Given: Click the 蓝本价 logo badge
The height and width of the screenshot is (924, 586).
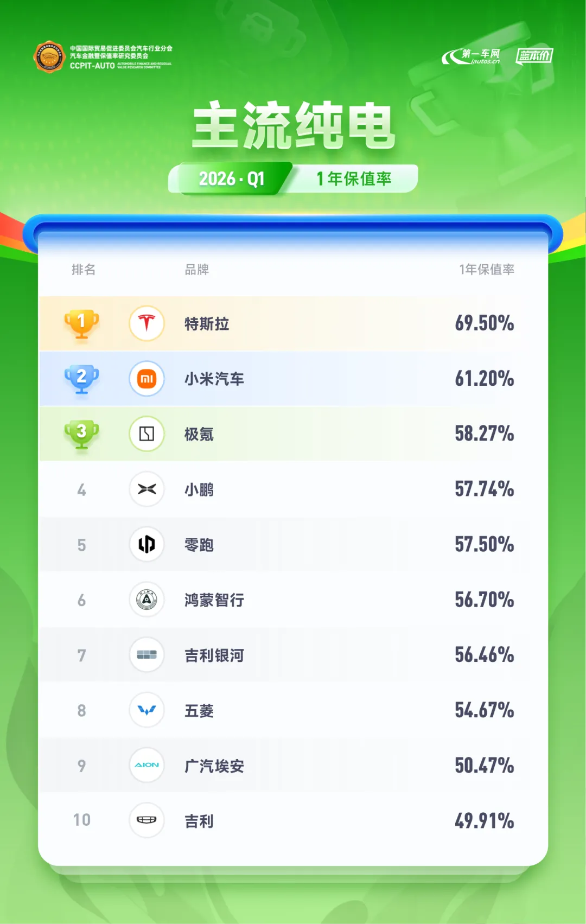Looking at the screenshot, I should (x=534, y=56).
